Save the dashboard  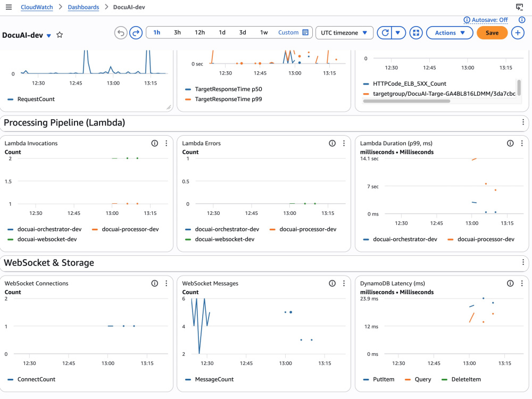[x=492, y=33]
